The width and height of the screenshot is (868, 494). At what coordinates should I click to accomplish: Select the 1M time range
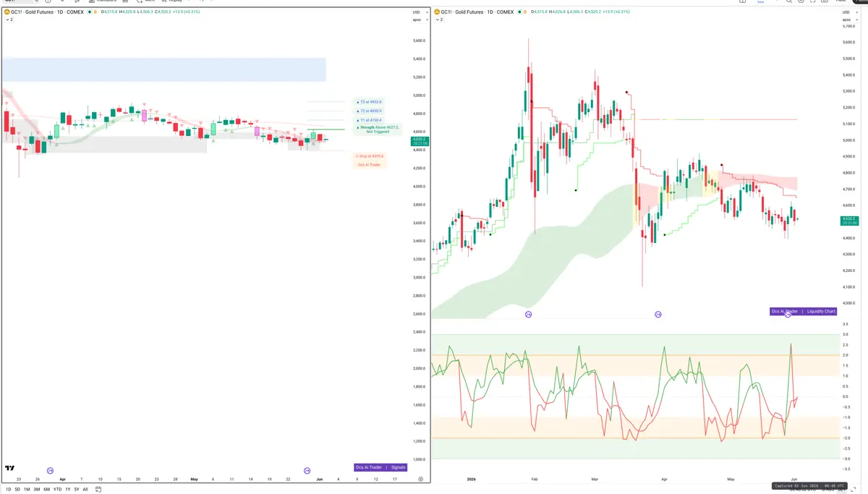(x=27, y=489)
